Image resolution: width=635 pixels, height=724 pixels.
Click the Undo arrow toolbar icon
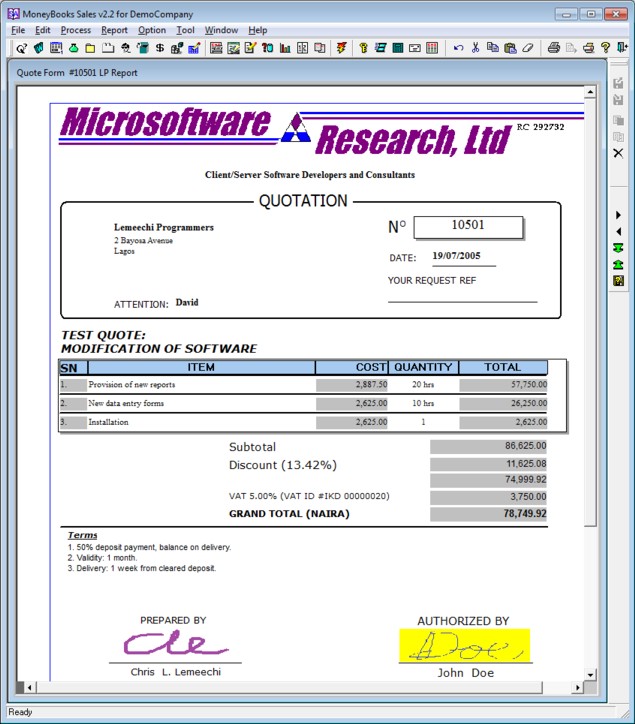[x=458, y=48]
